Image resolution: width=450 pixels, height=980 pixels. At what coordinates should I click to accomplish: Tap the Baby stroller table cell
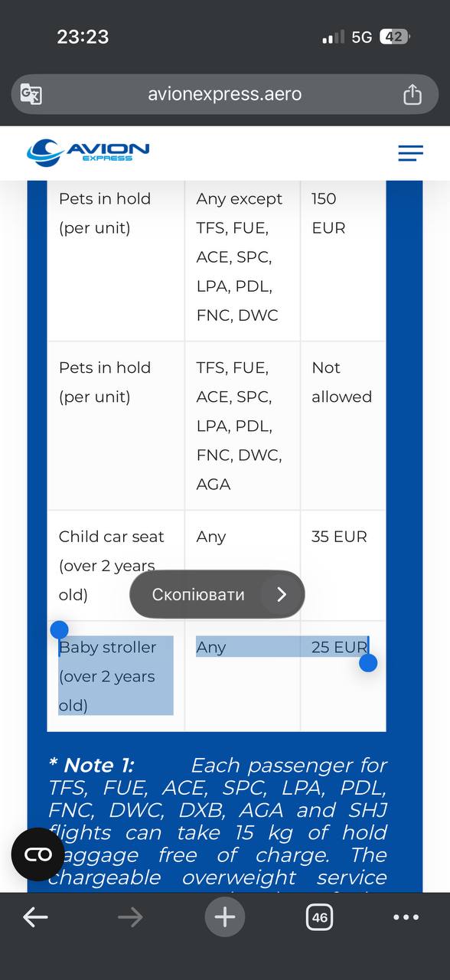coord(116,676)
